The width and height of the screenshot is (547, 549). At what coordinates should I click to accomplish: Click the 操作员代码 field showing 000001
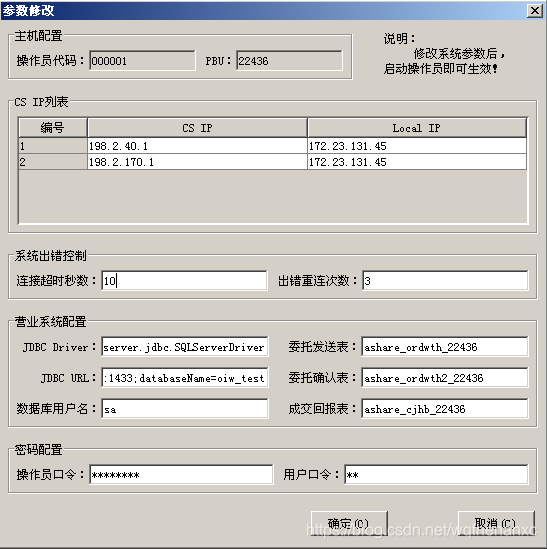[x=142, y=61]
